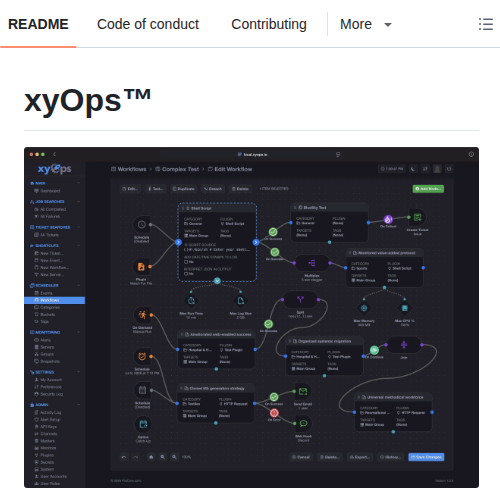Expand the More dropdown
Image resolution: width=500 pixels, height=500 pixels.
tap(366, 24)
